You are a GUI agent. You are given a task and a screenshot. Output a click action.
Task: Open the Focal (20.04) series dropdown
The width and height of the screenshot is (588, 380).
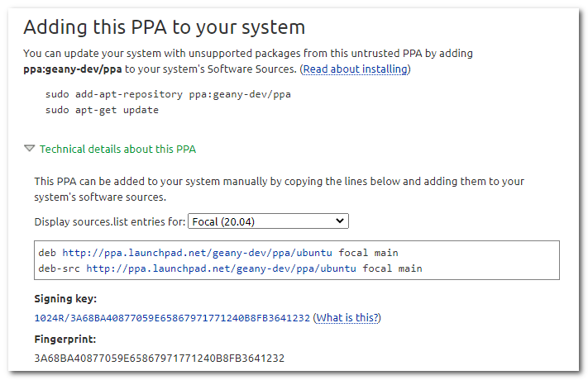click(x=268, y=221)
